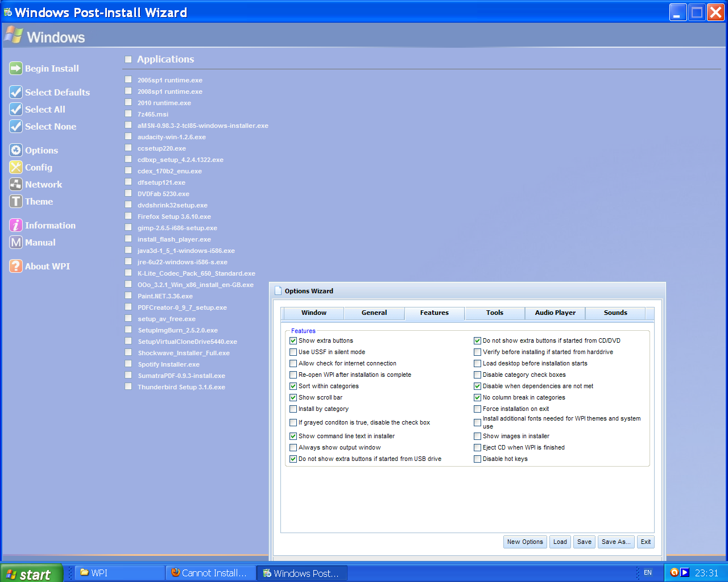Uncheck Show scroll bar option
The height and width of the screenshot is (582, 728).
(x=293, y=397)
